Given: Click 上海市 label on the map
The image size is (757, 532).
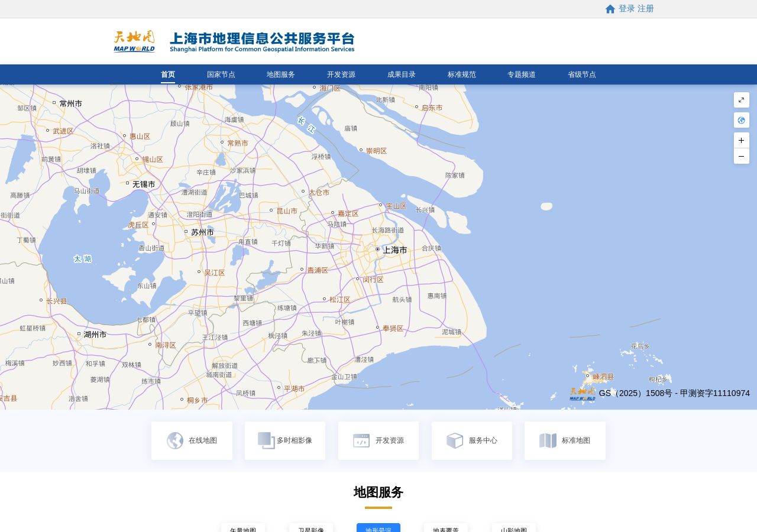Looking at the screenshot, I should (x=395, y=250).
